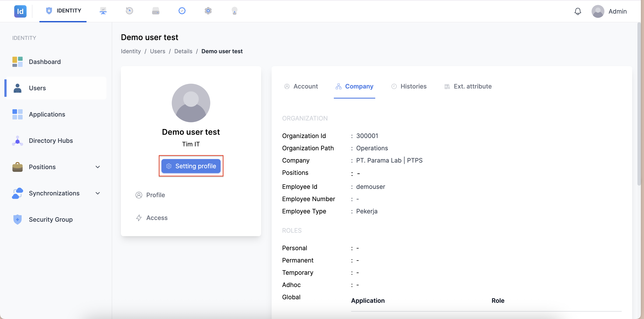This screenshot has width=644, height=319.
Task: Click the Histories tab clock icon
Action: click(394, 86)
